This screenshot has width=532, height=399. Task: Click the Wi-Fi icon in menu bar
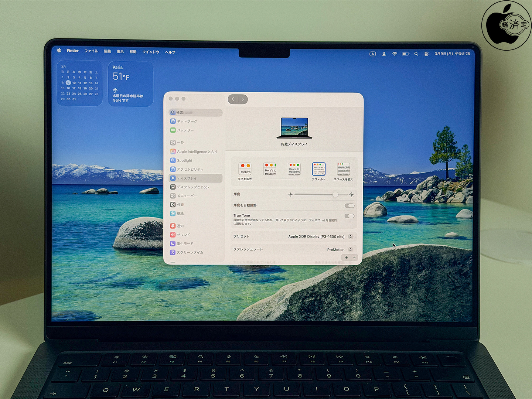pos(395,54)
